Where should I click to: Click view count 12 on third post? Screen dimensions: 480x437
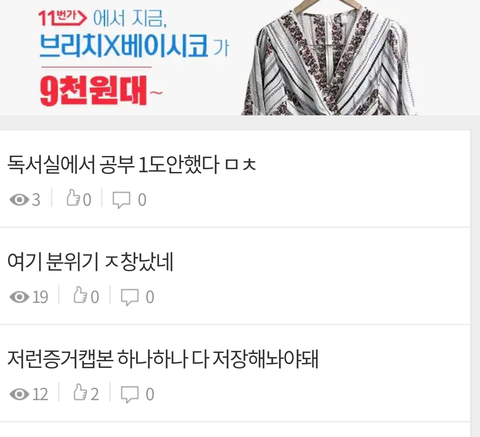[x=40, y=395]
